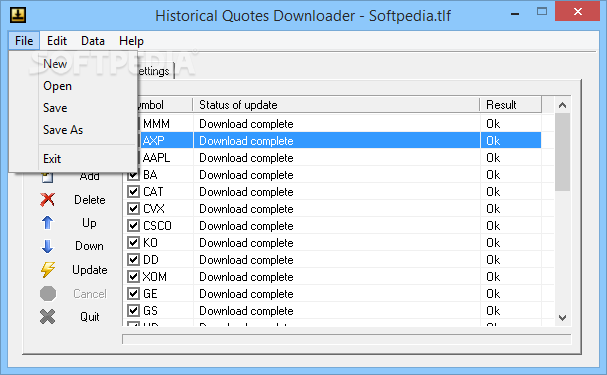Select the MMM row symbol

[156, 124]
